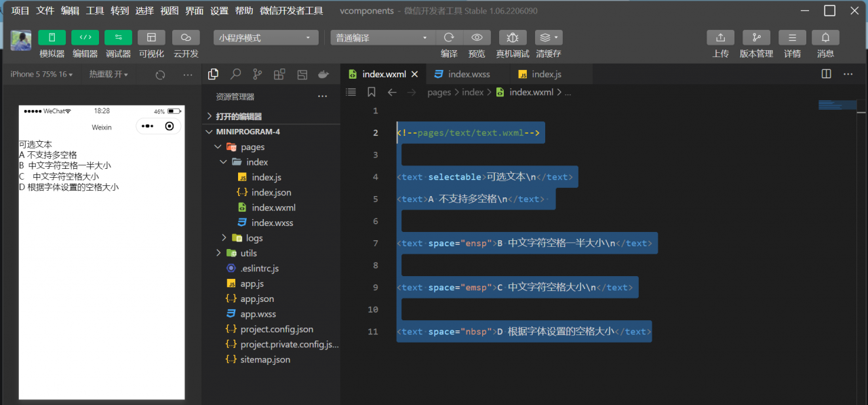868x405 pixels.
Task: Select the extensions sidebar icon
Action: click(279, 74)
